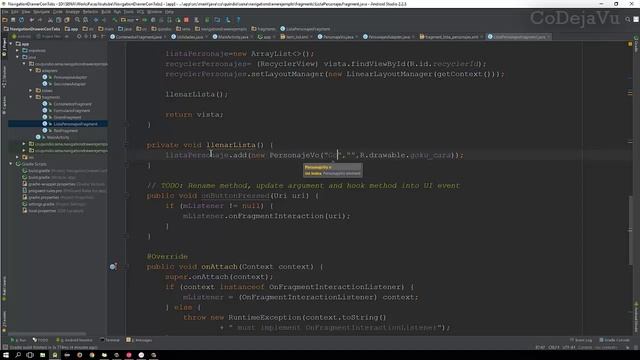Viewport: 640px width, 360px height.
Task: Open the Build menu
Action: pos(106,12)
